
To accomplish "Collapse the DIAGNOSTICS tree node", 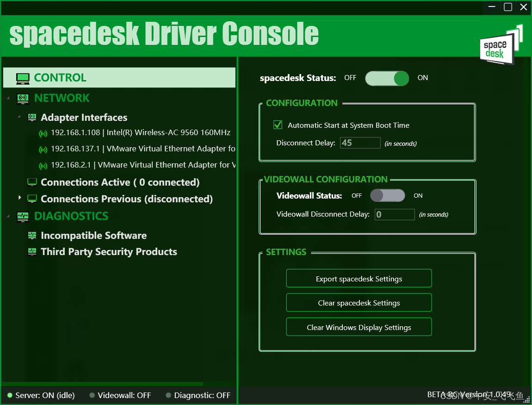I will [x=8, y=216].
